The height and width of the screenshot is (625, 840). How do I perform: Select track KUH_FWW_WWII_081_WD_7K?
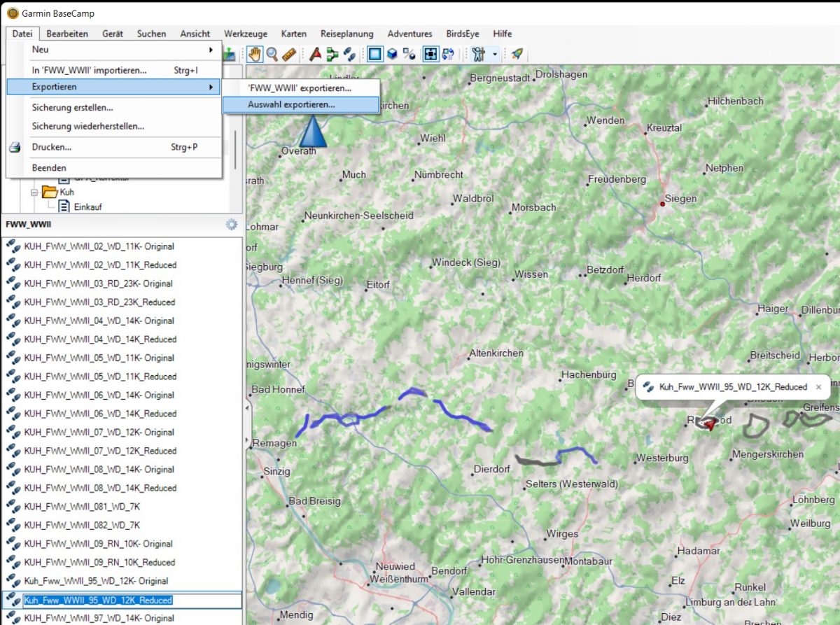(x=82, y=506)
